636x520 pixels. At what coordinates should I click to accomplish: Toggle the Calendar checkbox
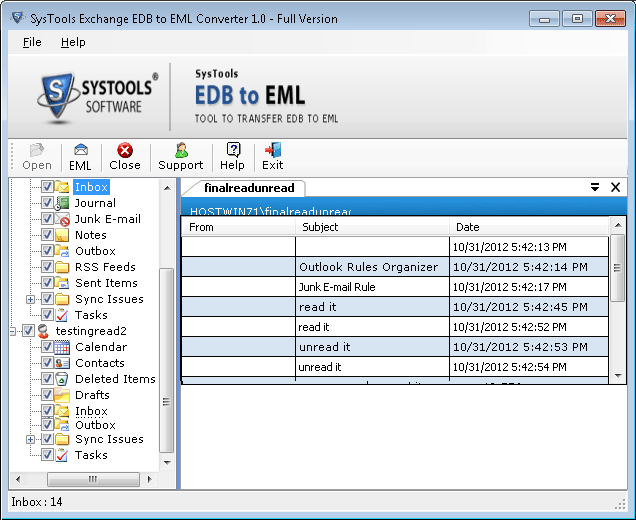click(x=47, y=347)
